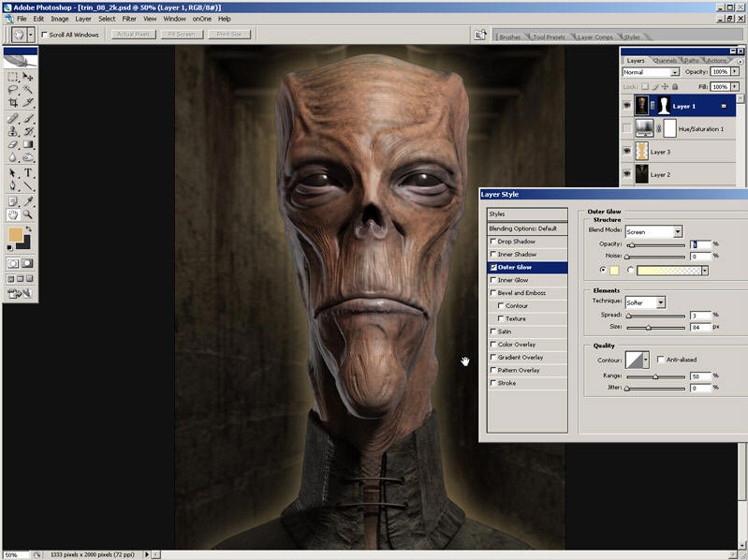
Task: Open the onOne menu
Action: point(202,19)
